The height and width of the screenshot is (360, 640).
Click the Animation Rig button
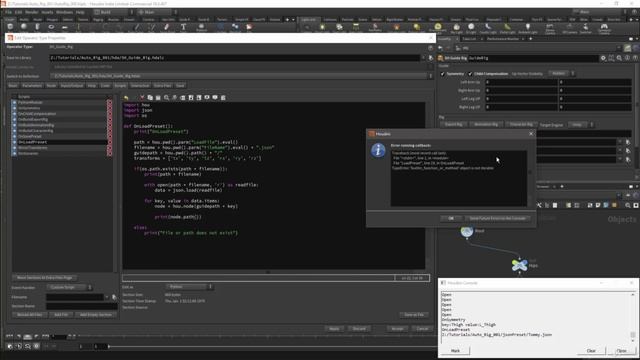tap(486, 124)
